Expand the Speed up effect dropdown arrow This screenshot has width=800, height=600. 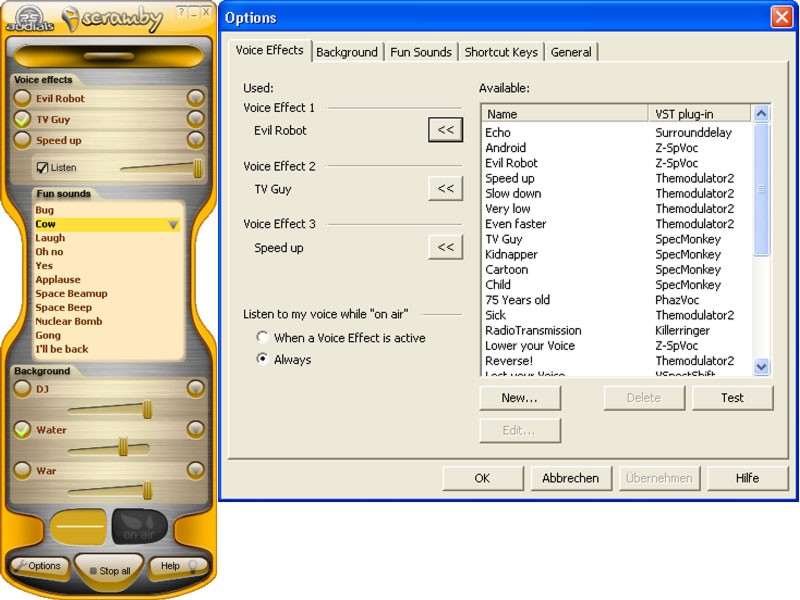click(195, 140)
